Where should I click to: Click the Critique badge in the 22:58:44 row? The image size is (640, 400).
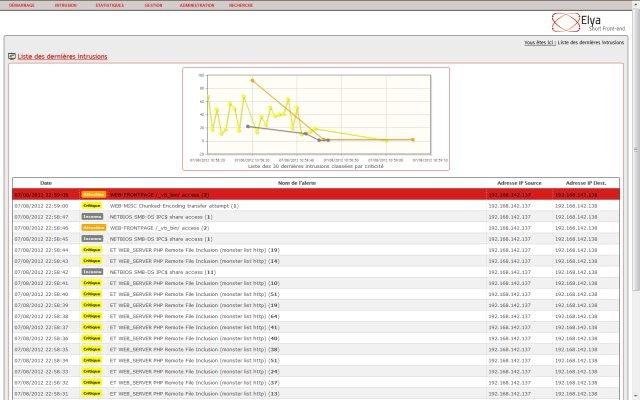tap(91, 250)
